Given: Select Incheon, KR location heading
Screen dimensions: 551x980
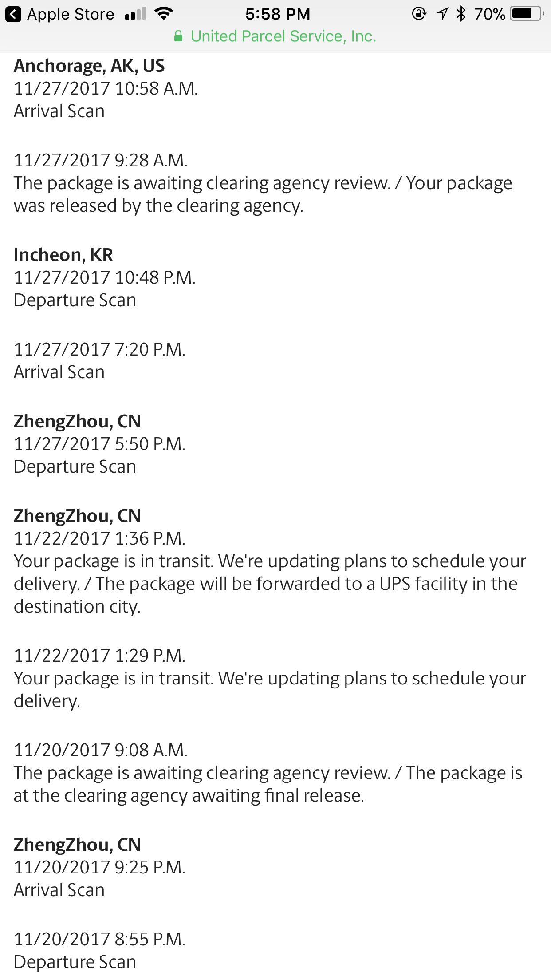Looking at the screenshot, I should (x=63, y=255).
